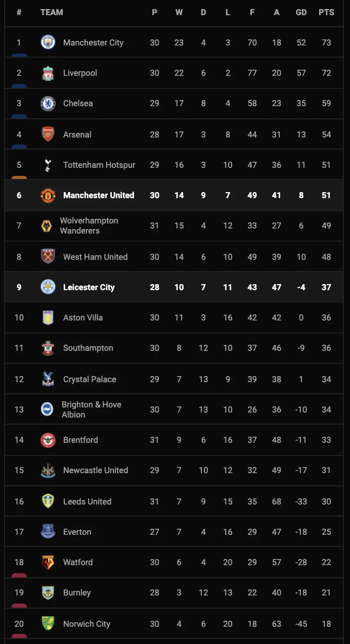Image resolution: width=350 pixels, height=644 pixels.
Task: Click the Manchester City club crest
Action: 48,42
